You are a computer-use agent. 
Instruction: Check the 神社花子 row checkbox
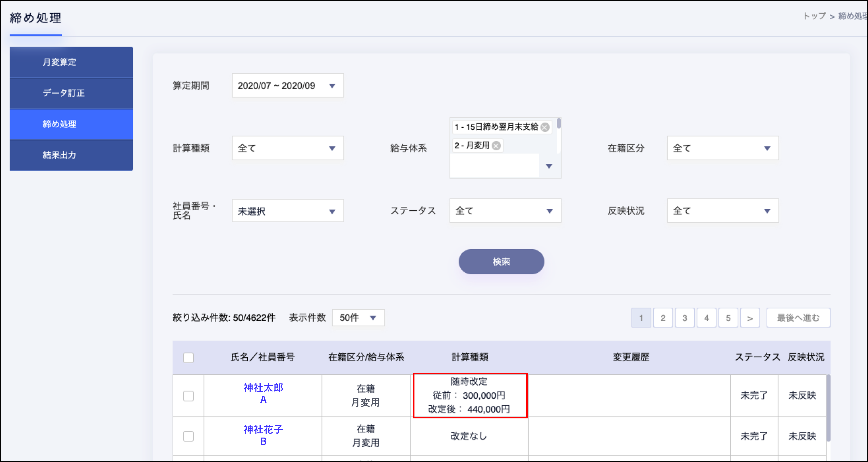click(188, 436)
